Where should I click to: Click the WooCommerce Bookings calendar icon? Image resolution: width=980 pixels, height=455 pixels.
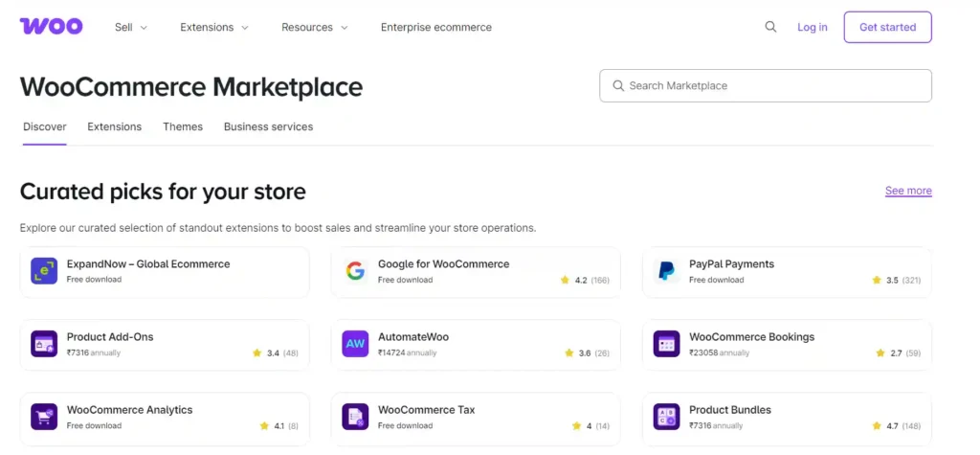click(x=666, y=344)
